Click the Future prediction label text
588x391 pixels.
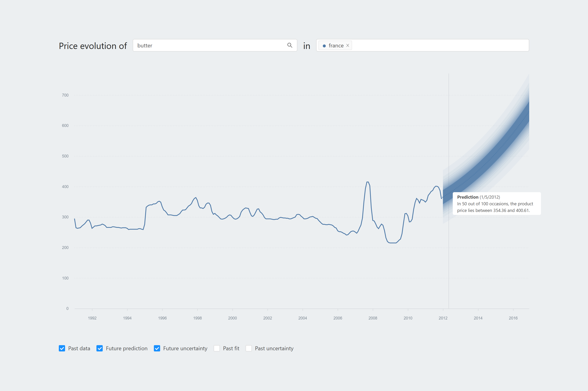[x=126, y=348]
